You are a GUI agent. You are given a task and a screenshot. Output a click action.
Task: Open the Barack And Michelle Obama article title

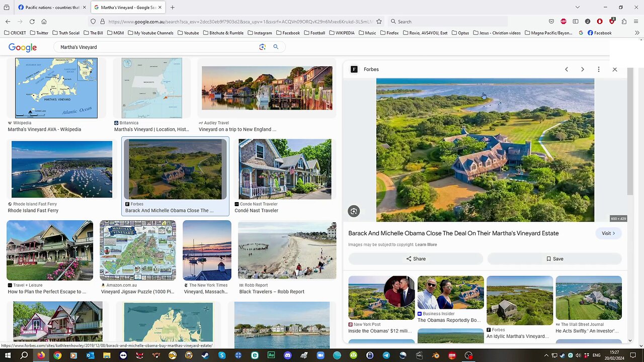pyautogui.click(x=453, y=233)
